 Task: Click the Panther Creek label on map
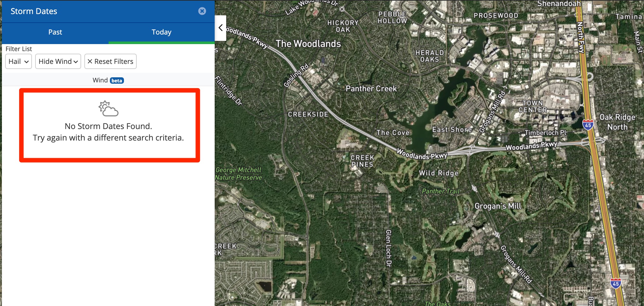(x=371, y=88)
